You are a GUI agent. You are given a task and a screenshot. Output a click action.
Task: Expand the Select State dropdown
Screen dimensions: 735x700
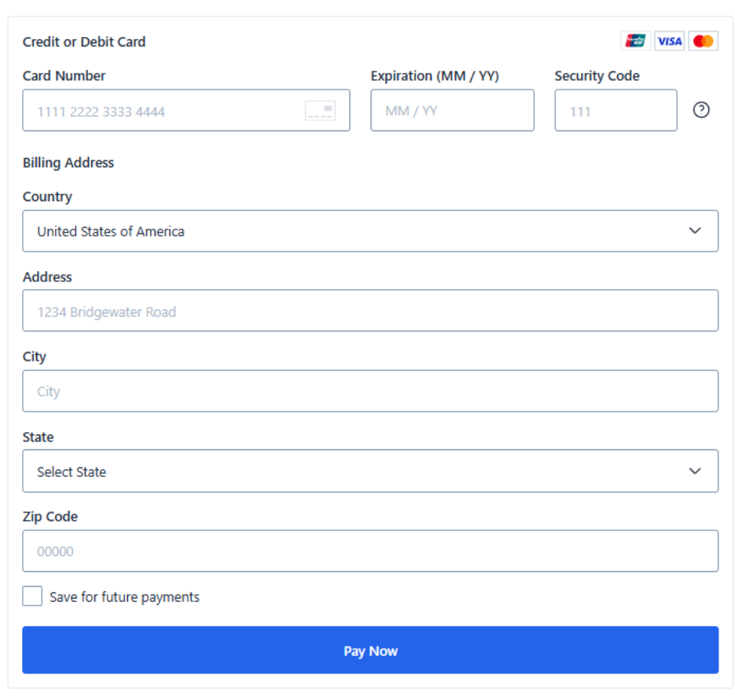click(370, 471)
